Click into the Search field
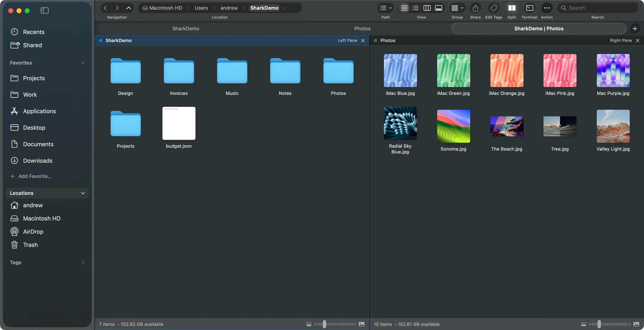 [x=598, y=8]
